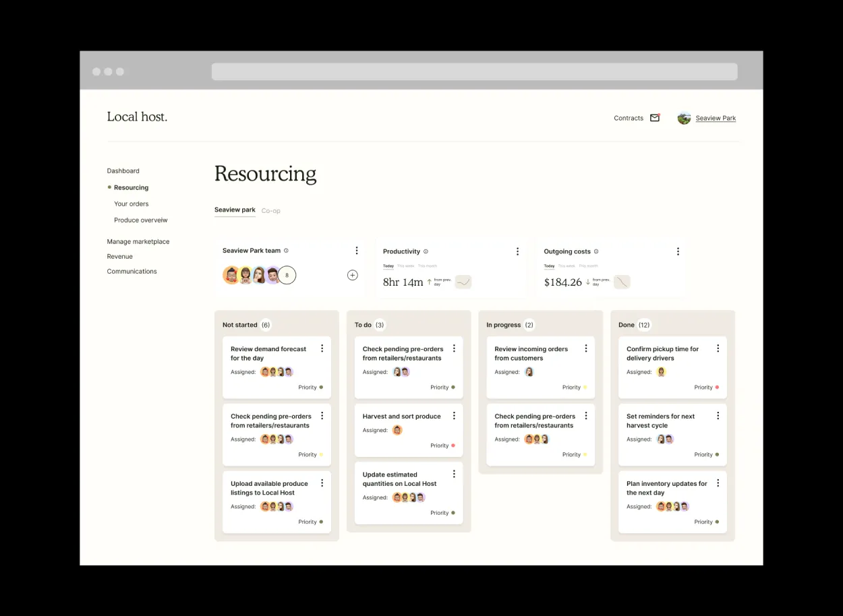The image size is (843, 616).
Task: Open the Contracts link in header
Action: [629, 118]
